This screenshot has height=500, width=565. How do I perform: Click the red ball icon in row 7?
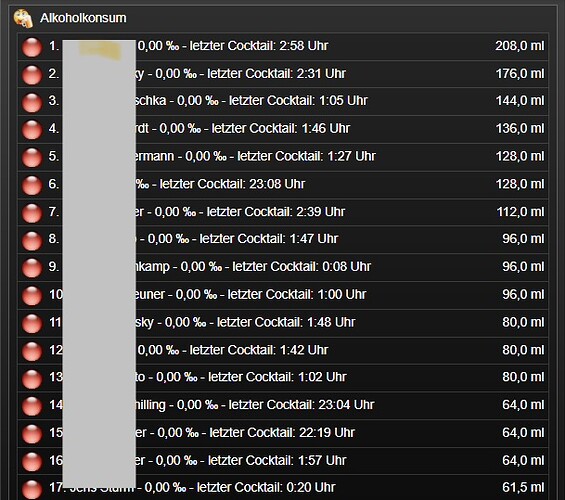[32, 213]
